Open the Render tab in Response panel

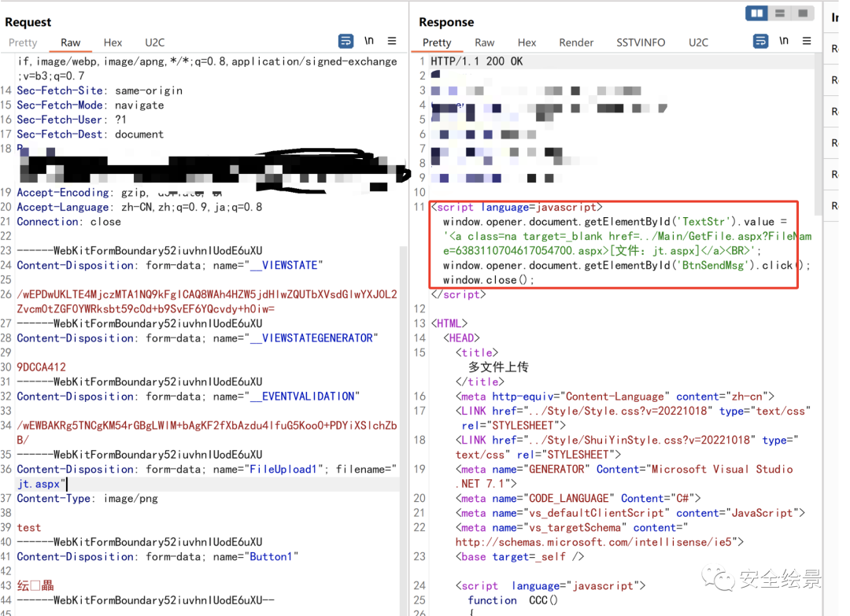click(576, 42)
